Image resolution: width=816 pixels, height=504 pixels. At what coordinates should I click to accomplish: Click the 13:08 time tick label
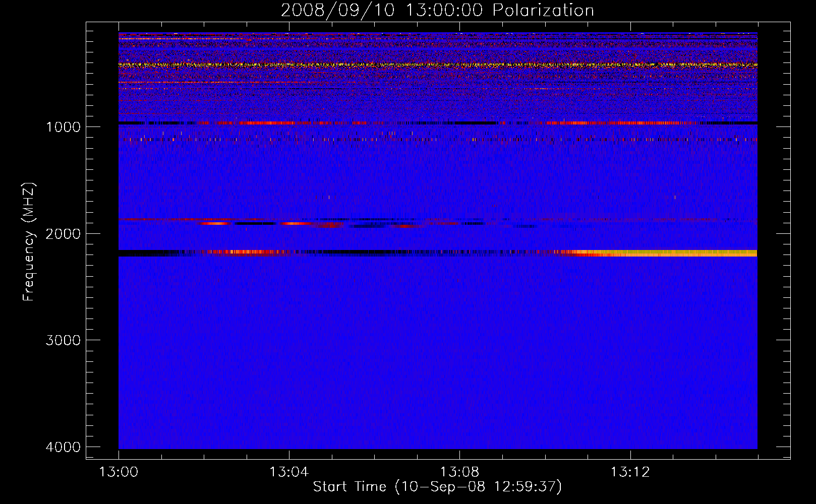pos(459,472)
